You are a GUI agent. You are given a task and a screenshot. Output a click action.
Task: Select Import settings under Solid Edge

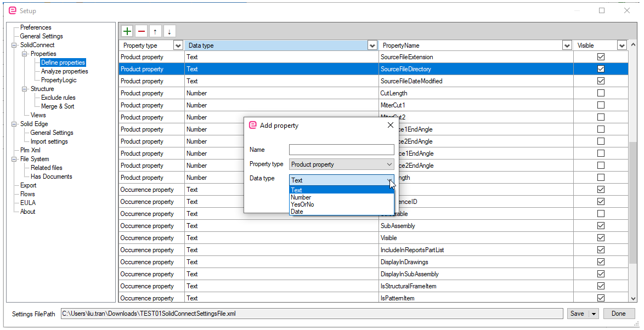click(49, 141)
